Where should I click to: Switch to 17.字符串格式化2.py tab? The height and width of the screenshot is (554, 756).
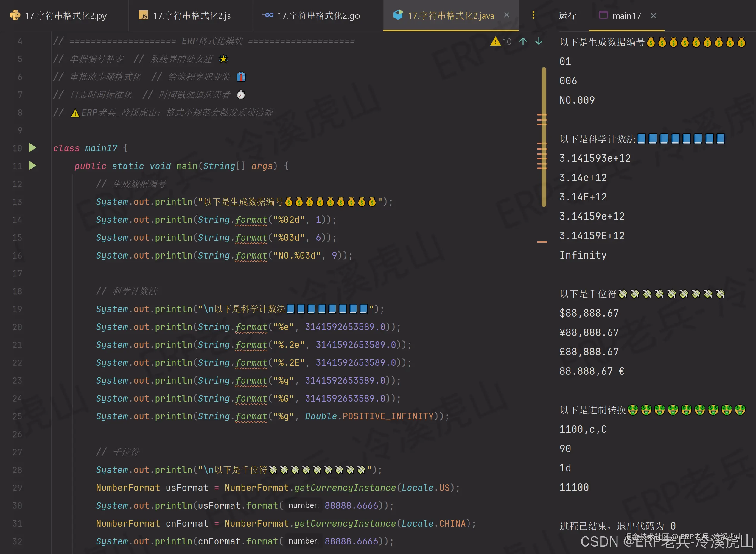66,16
